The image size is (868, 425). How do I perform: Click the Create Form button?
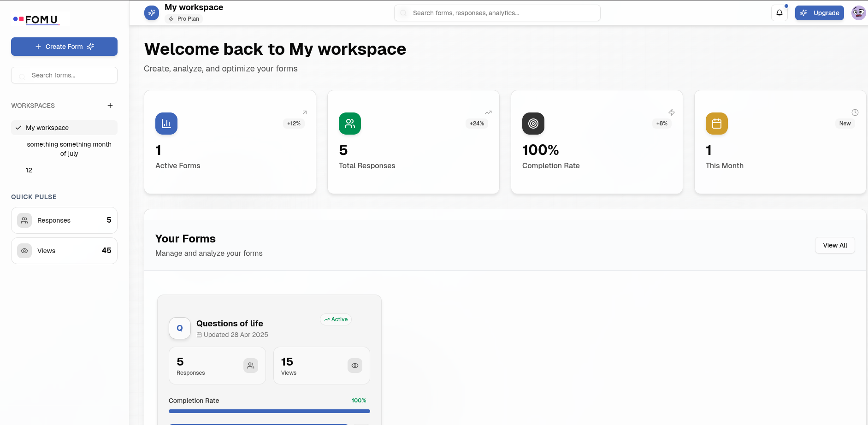coord(64,47)
